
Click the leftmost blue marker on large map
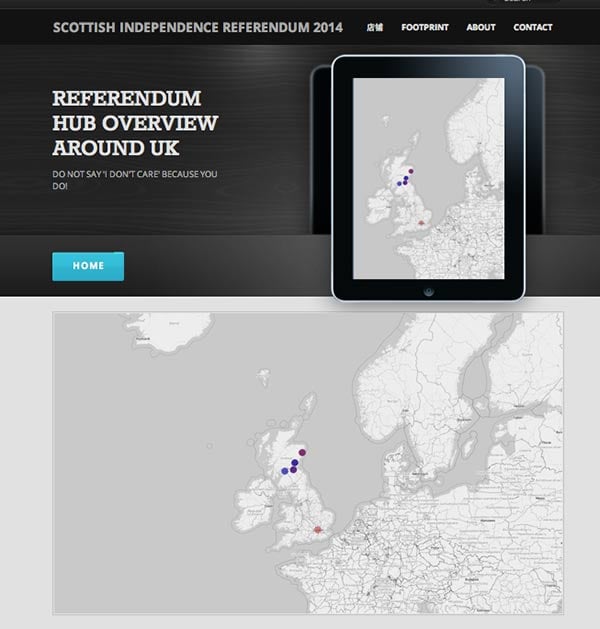[285, 470]
